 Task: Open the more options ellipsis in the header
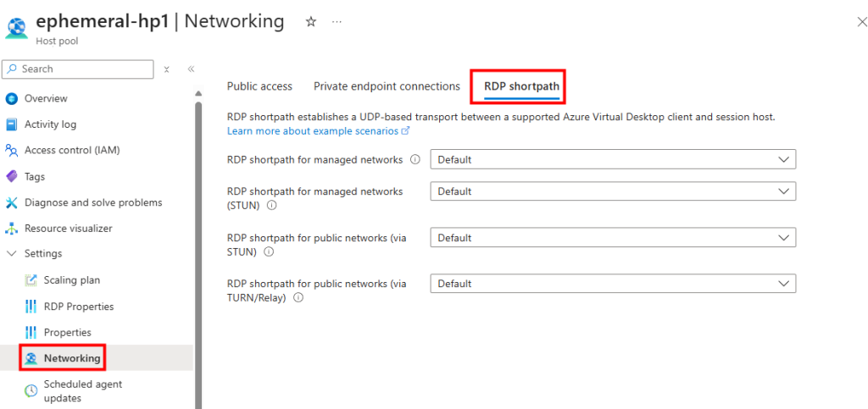337,21
